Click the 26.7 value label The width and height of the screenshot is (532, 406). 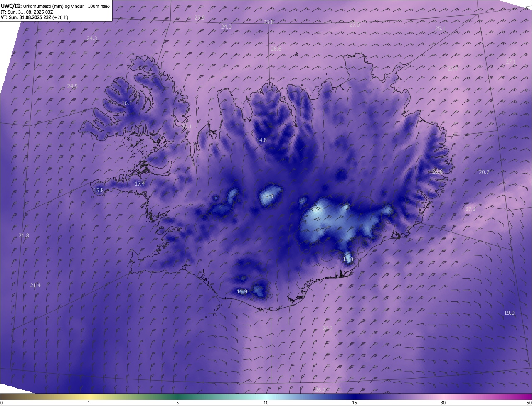(320, 390)
